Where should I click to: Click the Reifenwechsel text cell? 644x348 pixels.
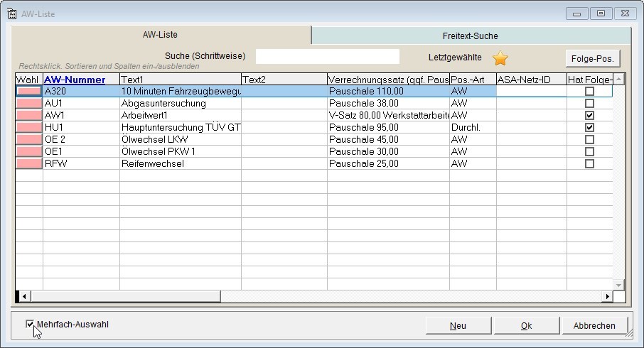coord(181,164)
